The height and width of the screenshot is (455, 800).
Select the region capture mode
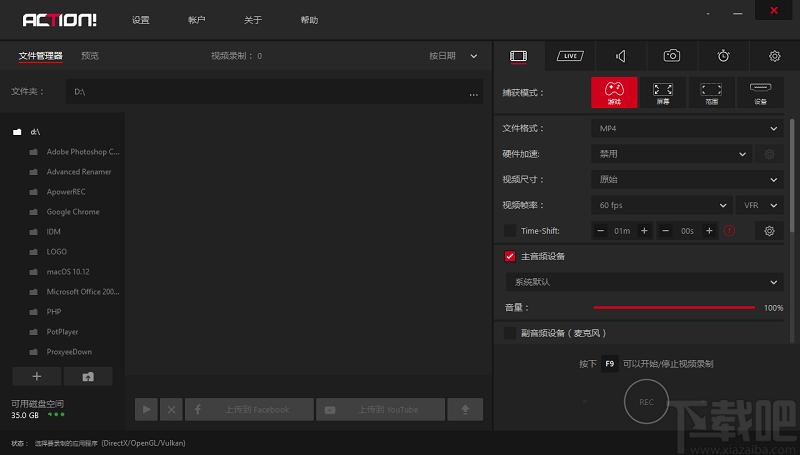711,92
